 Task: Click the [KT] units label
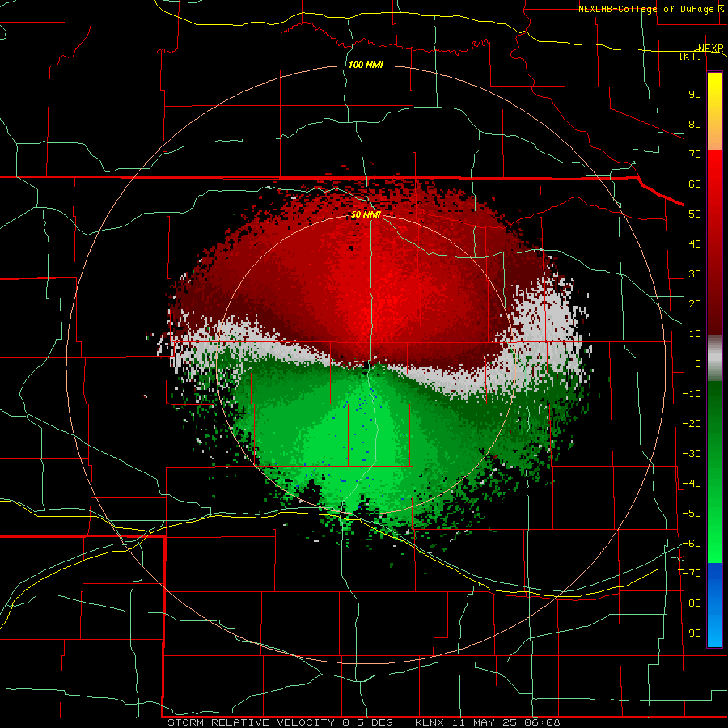click(691, 56)
